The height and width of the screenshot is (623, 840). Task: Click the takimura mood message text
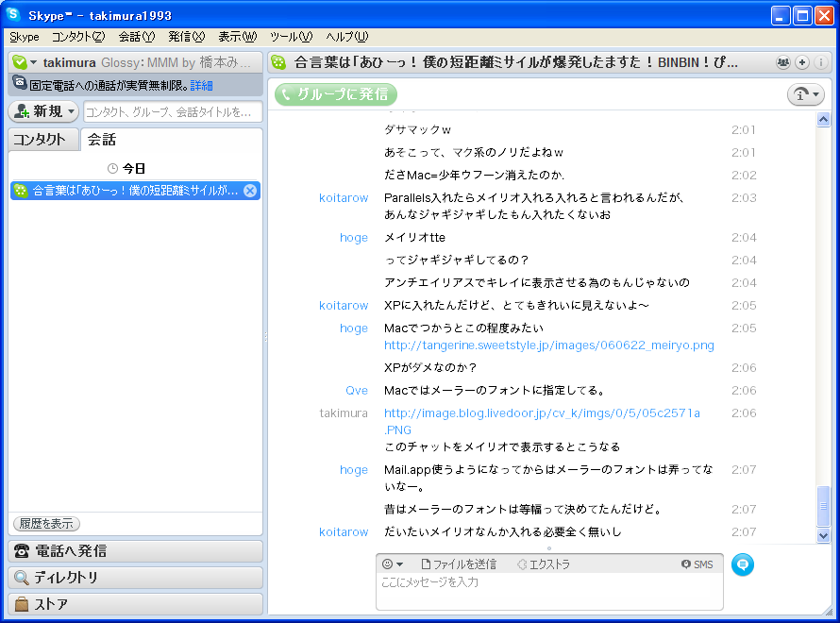[176, 62]
